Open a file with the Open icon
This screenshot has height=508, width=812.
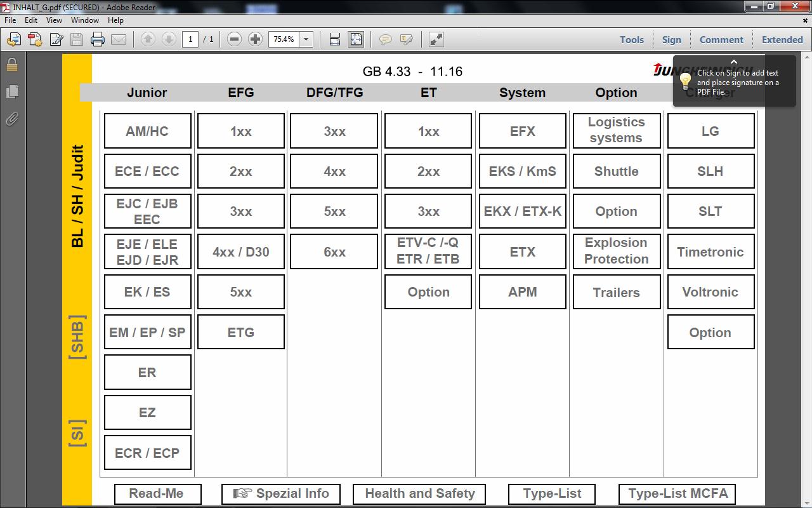(13, 39)
